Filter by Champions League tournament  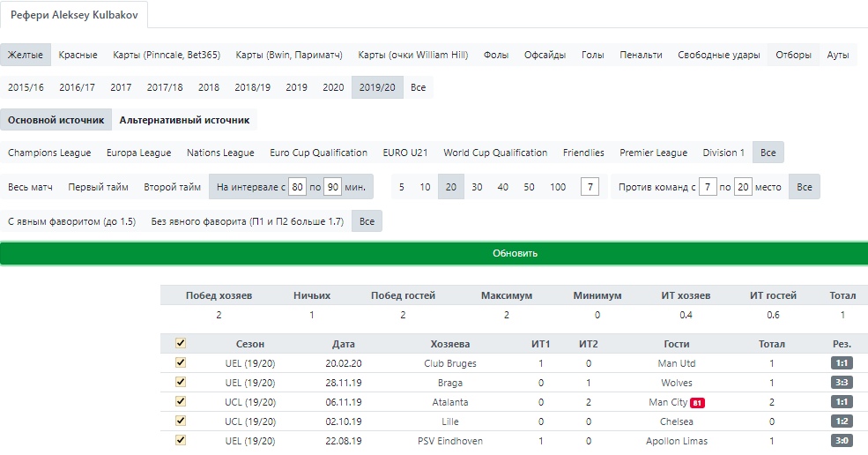pyautogui.click(x=49, y=153)
